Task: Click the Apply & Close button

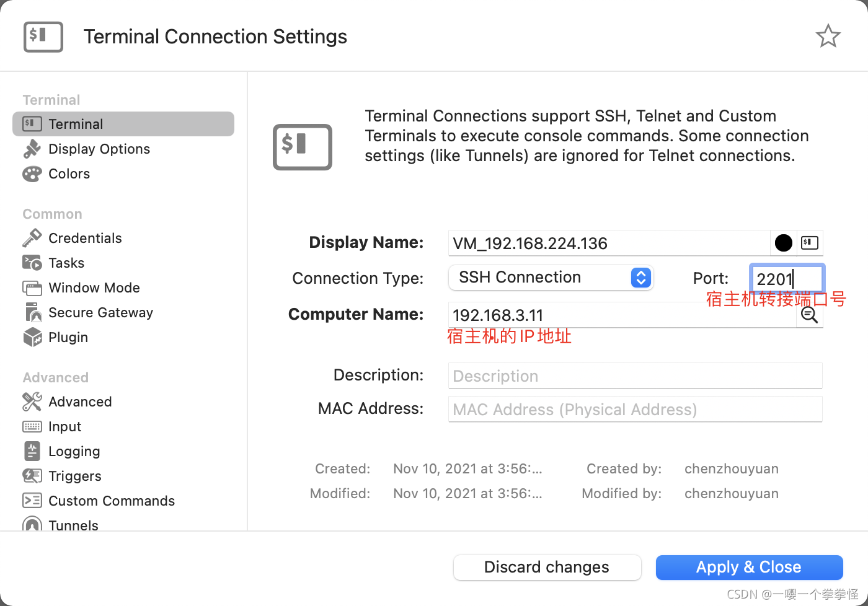Action: (749, 567)
